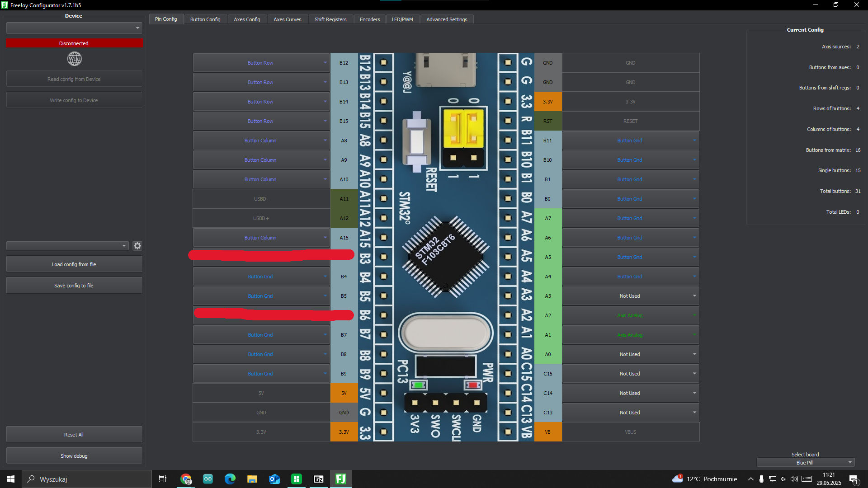The width and height of the screenshot is (868, 488).
Task: Open the volume tray icon
Action: [x=794, y=479]
